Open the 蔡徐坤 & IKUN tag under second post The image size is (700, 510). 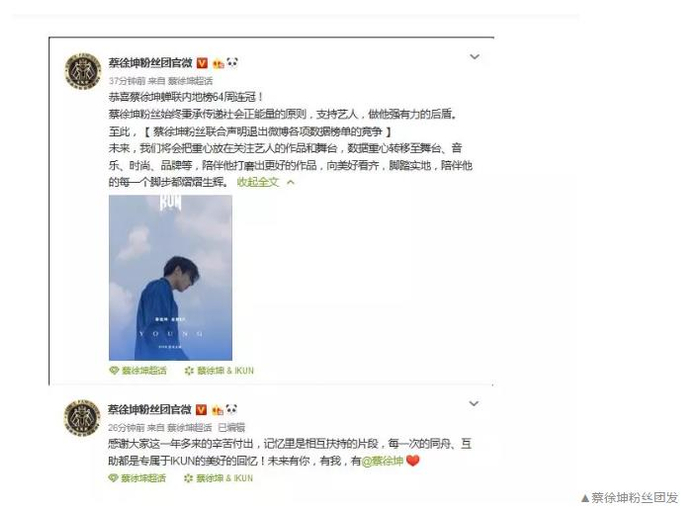(x=218, y=478)
